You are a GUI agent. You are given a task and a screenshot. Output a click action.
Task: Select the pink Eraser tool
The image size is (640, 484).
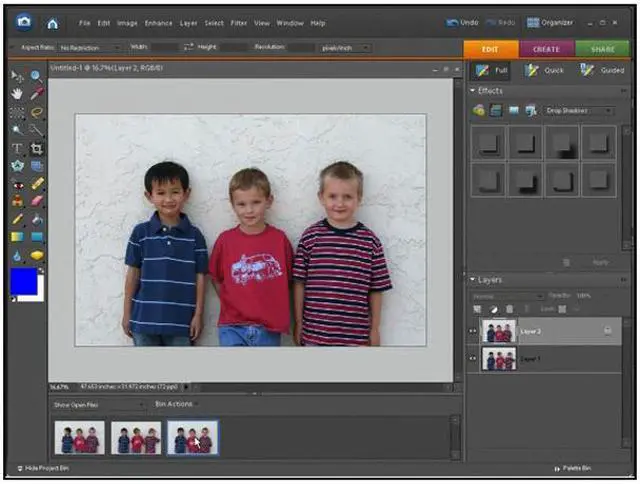pos(36,201)
